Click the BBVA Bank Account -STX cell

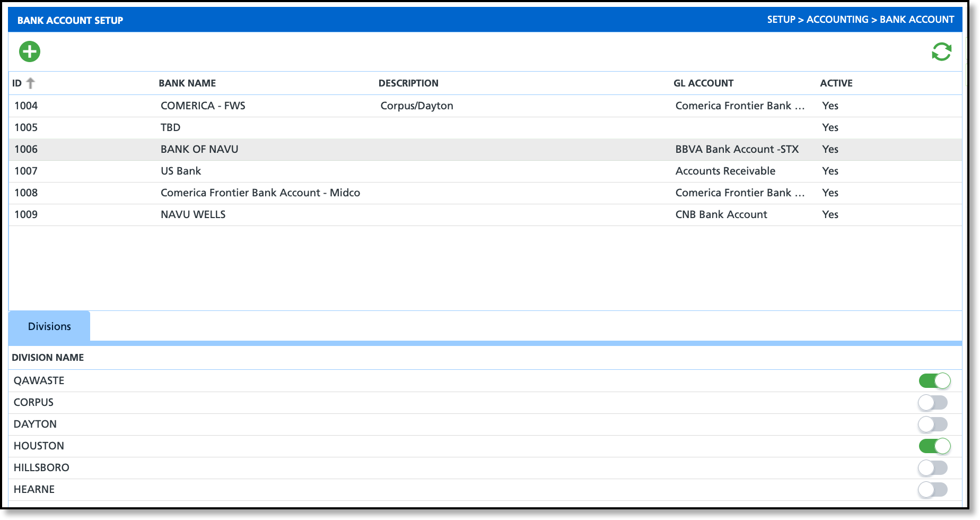(737, 149)
